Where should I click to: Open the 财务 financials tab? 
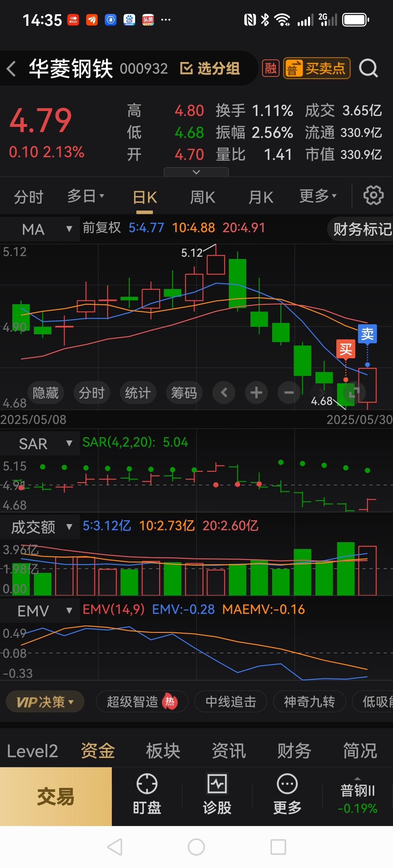(294, 751)
